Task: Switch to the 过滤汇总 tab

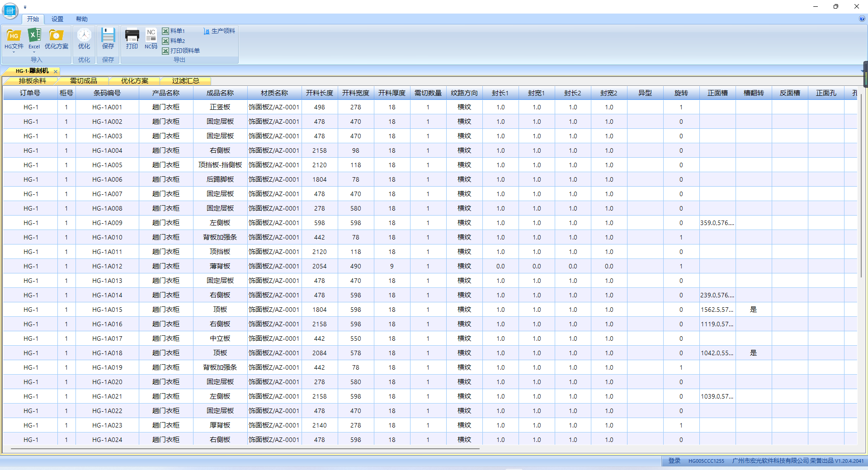Action: (186, 81)
